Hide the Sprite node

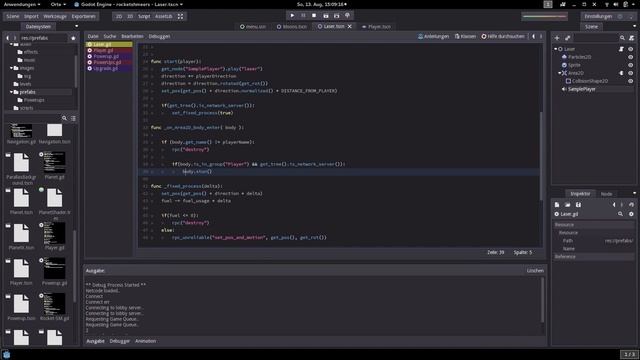coord(631,65)
